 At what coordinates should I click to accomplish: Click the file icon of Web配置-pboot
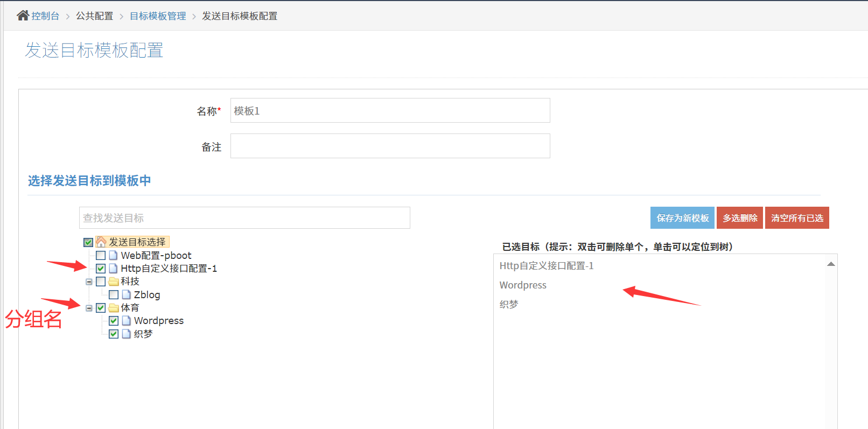113,255
